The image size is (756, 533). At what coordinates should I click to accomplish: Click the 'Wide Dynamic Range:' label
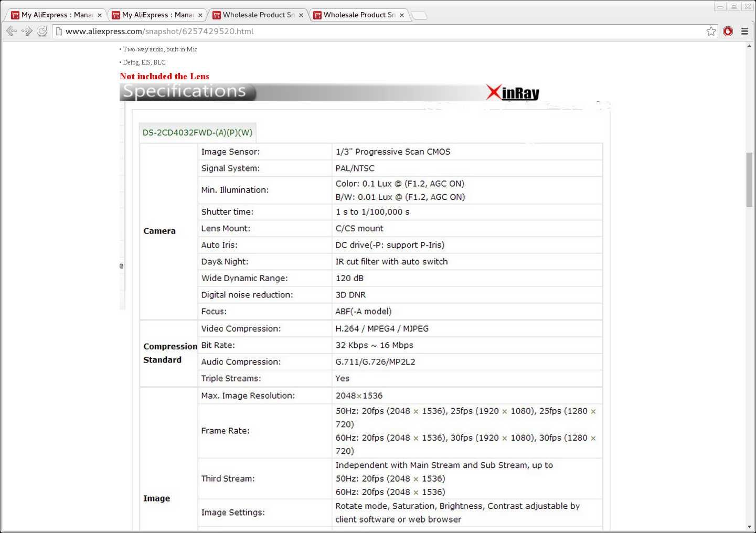click(x=244, y=279)
